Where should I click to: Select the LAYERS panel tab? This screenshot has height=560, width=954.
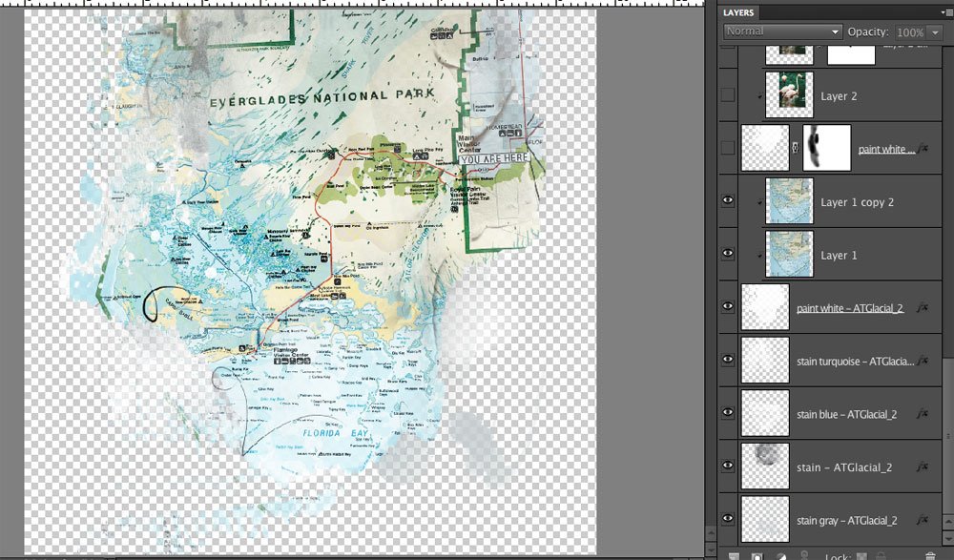coord(738,12)
